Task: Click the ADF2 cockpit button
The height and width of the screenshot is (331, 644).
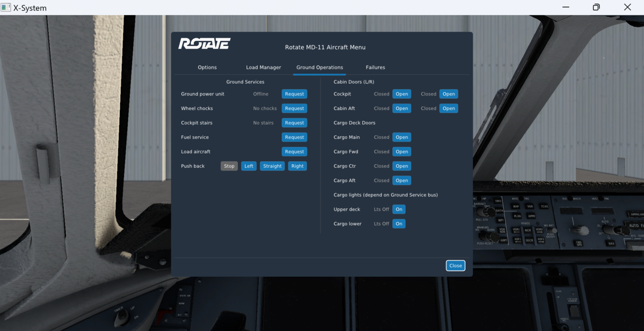Action: coord(541,240)
